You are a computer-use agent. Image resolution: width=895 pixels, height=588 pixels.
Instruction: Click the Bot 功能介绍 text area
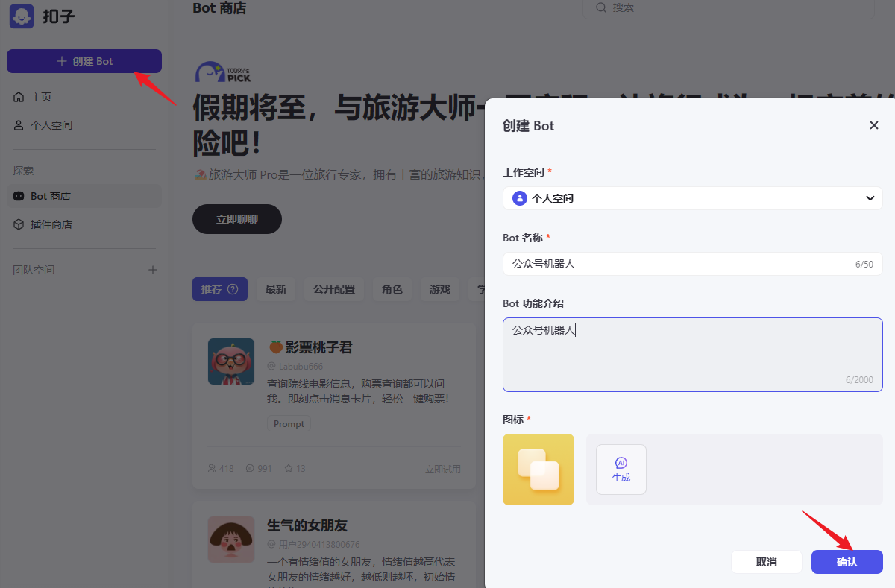pos(692,354)
